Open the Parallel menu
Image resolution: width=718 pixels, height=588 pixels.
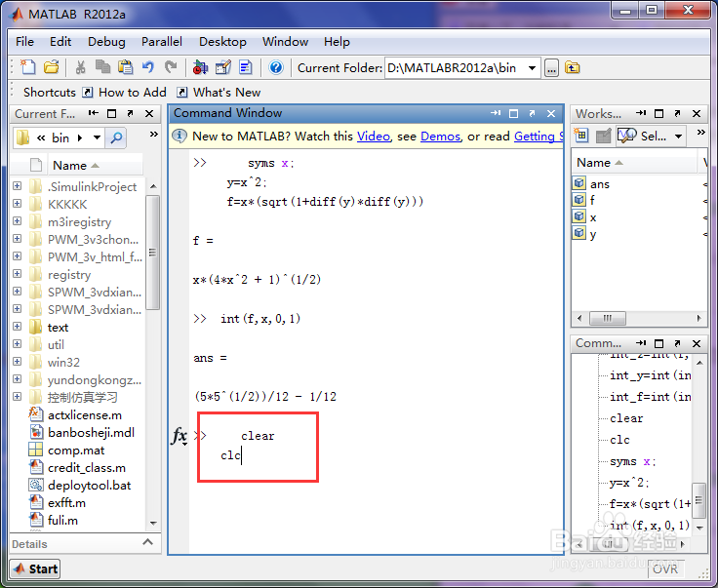click(162, 42)
